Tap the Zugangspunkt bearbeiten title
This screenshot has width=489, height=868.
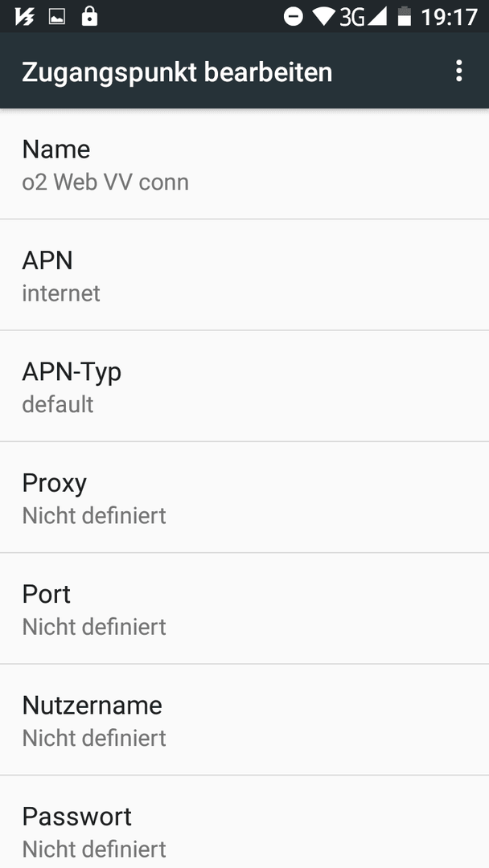[177, 72]
